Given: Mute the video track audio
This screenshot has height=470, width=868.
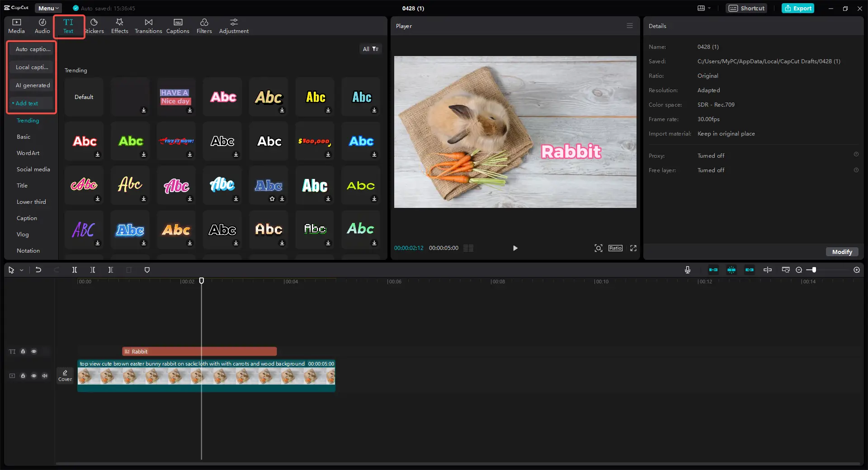Looking at the screenshot, I should (x=44, y=376).
